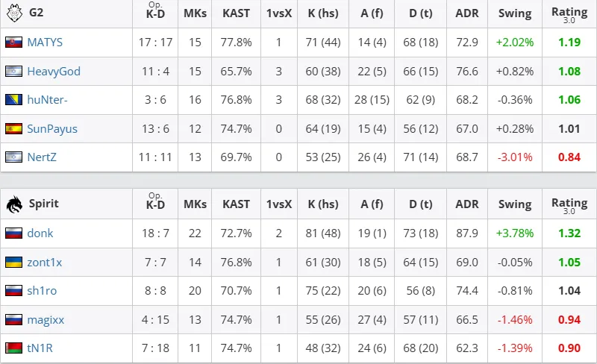
Task: Sort G2 table by ADR header
Action: point(467,13)
